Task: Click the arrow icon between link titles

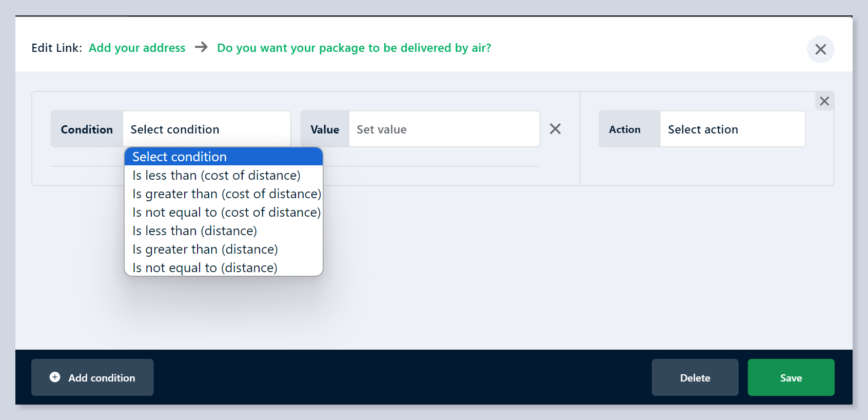Action: pyautogui.click(x=201, y=47)
